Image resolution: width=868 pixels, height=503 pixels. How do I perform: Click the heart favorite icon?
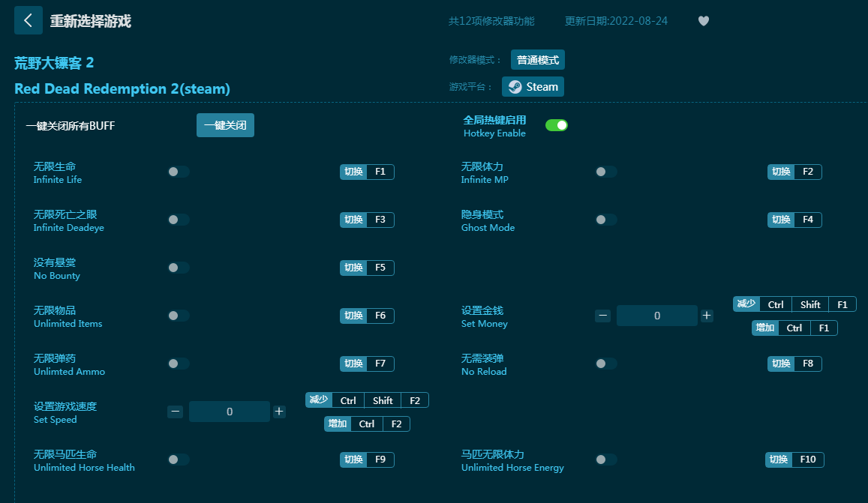pyautogui.click(x=704, y=21)
